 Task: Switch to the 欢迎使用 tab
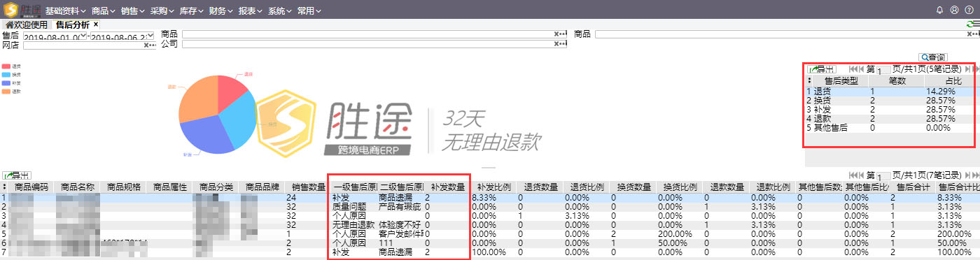[27, 24]
